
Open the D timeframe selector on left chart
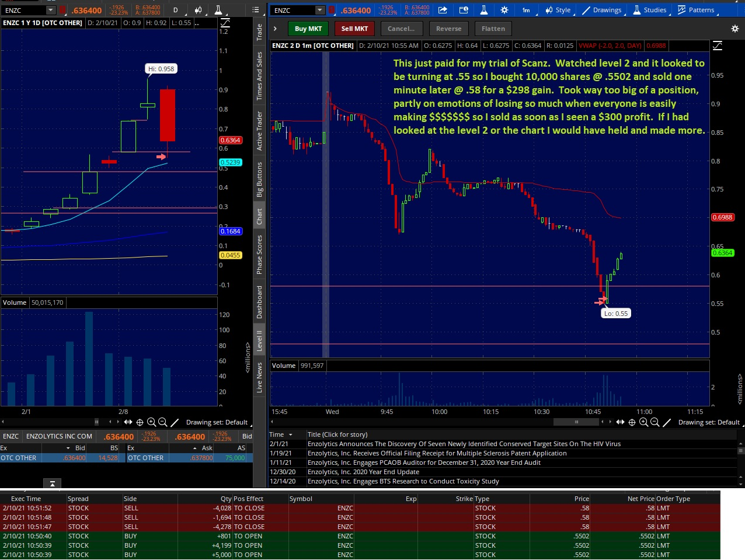[x=175, y=10]
